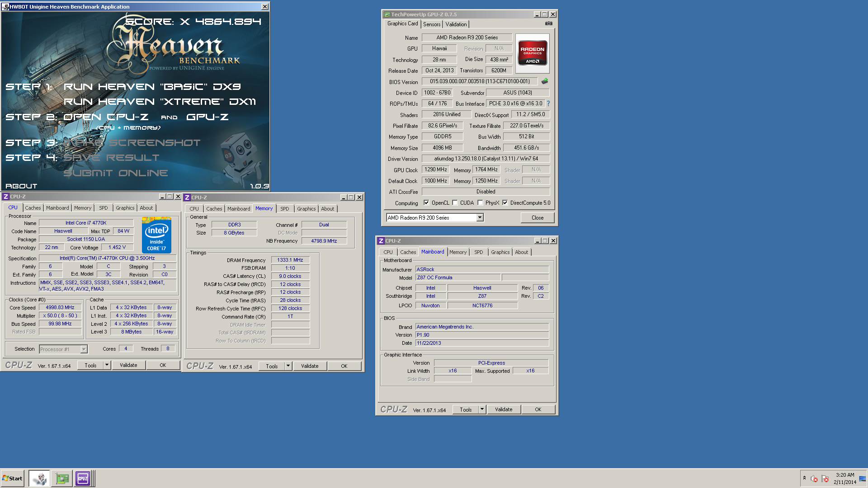This screenshot has height=488, width=868.
Task: Open the Heaven benchmark taskbar icon
Action: (39, 478)
